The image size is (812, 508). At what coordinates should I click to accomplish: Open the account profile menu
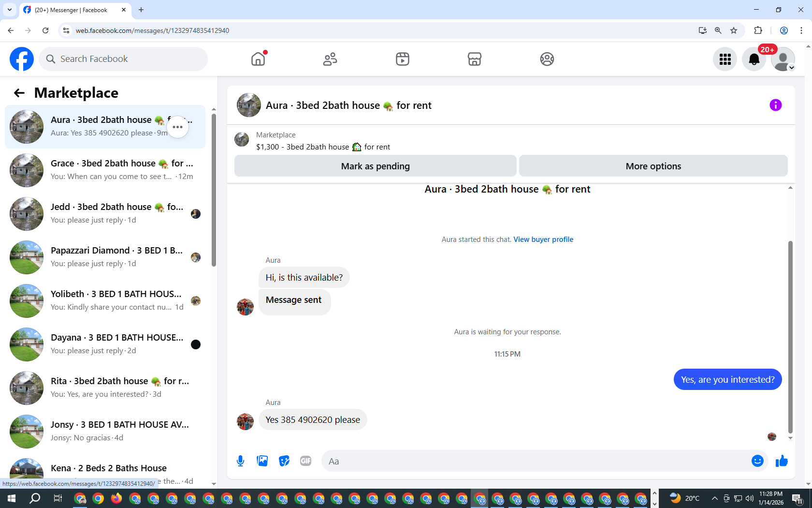point(783,59)
